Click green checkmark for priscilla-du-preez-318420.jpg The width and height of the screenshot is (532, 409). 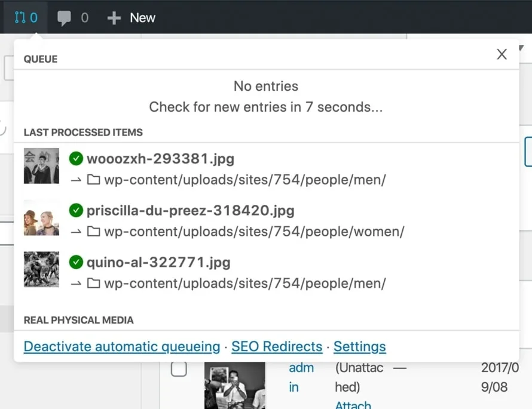click(76, 210)
